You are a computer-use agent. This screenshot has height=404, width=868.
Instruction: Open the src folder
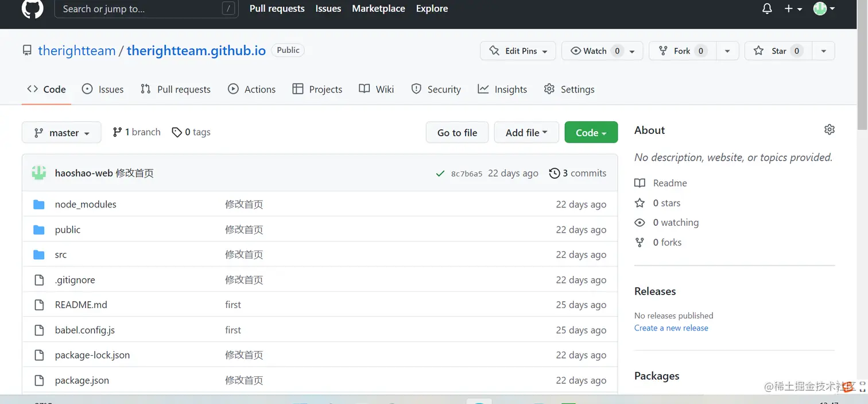pos(61,255)
